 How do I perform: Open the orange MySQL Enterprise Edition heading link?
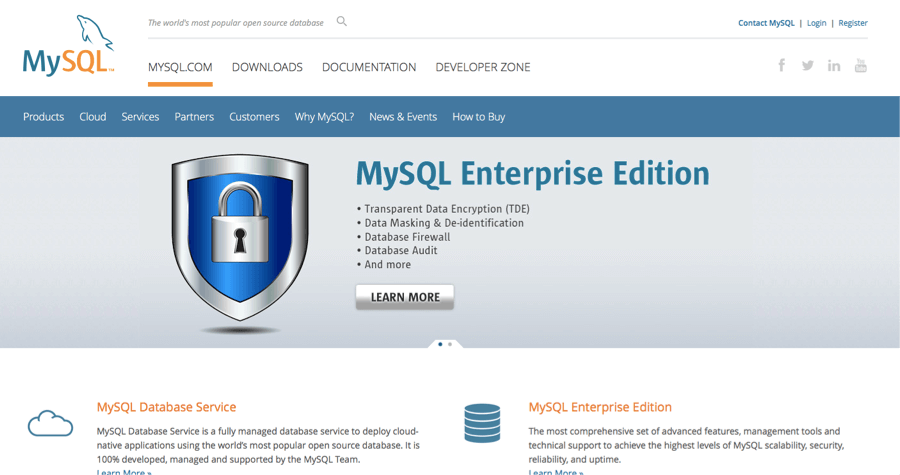(x=600, y=407)
